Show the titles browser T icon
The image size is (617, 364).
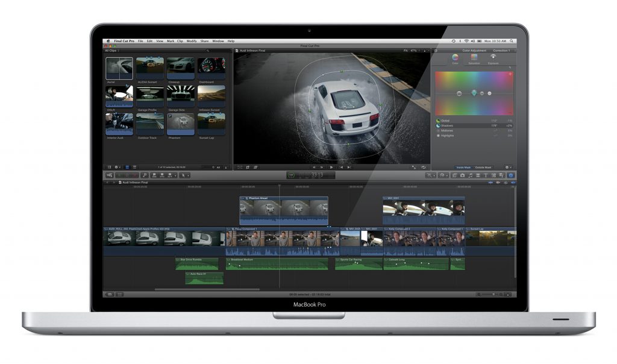[x=486, y=175]
